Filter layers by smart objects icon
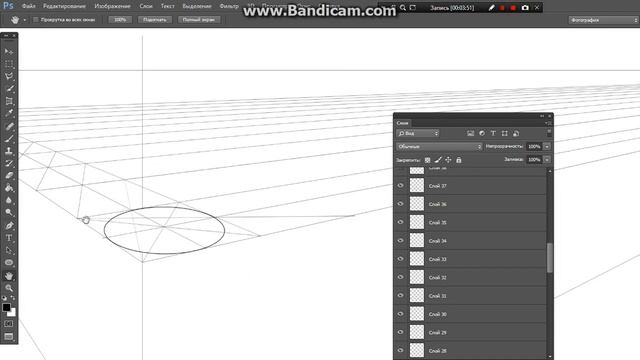 516,133
